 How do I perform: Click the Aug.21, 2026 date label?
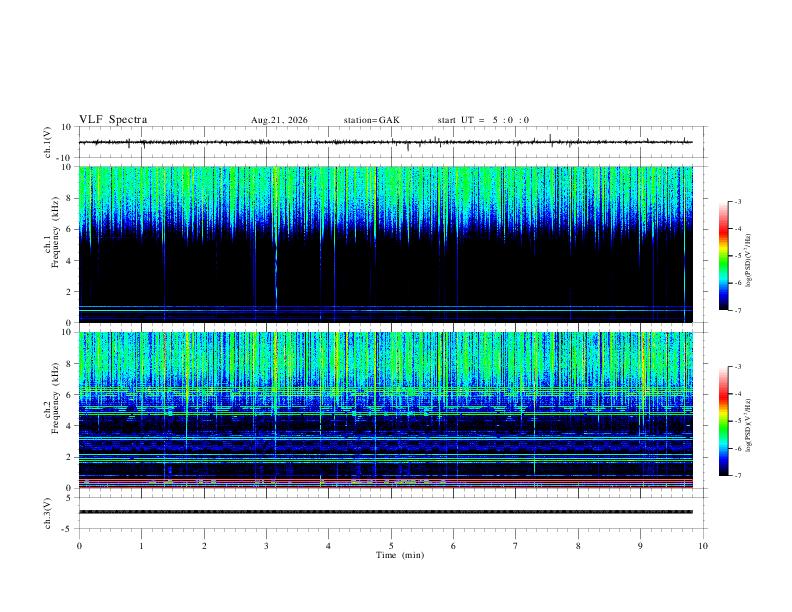(x=279, y=120)
